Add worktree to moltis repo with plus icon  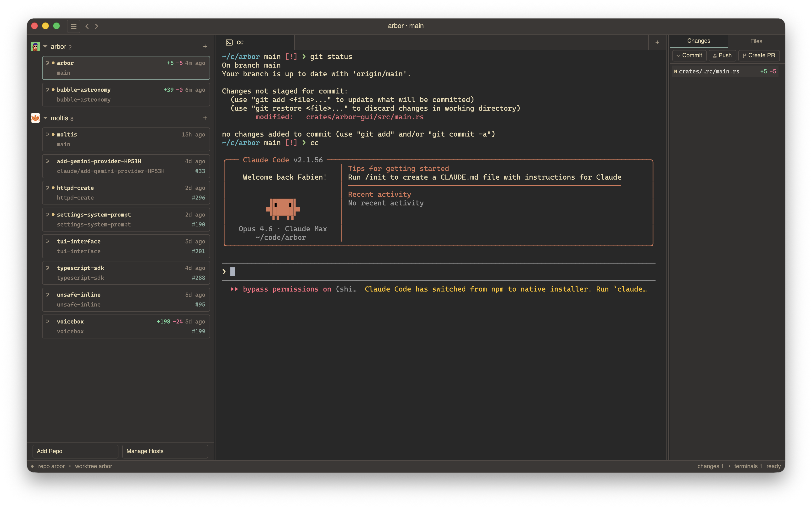tap(205, 118)
